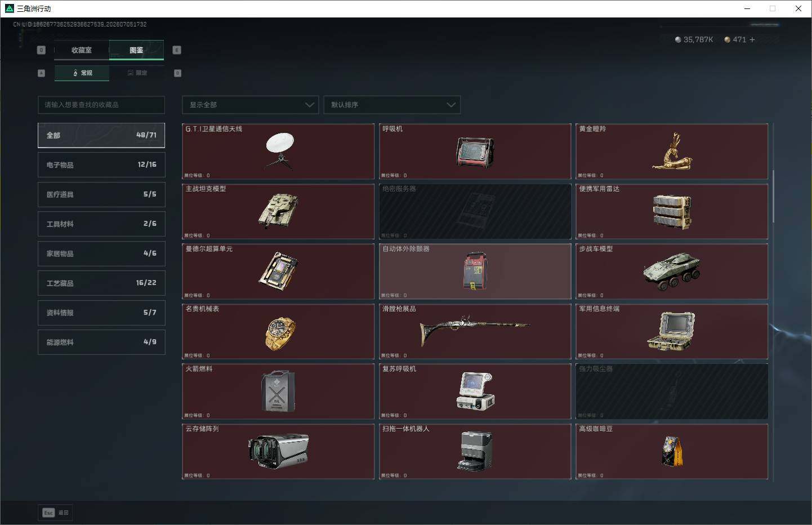Select the robot vacuum mop item

(x=475, y=452)
